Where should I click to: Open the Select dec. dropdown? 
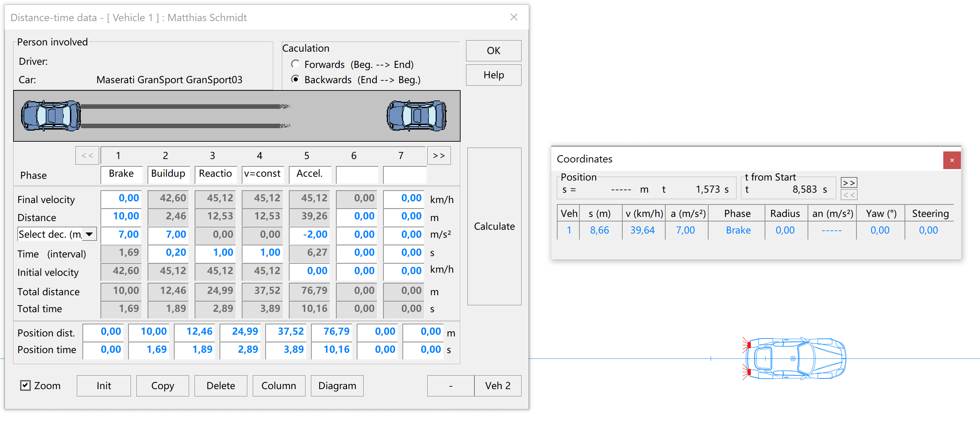pos(89,234)
